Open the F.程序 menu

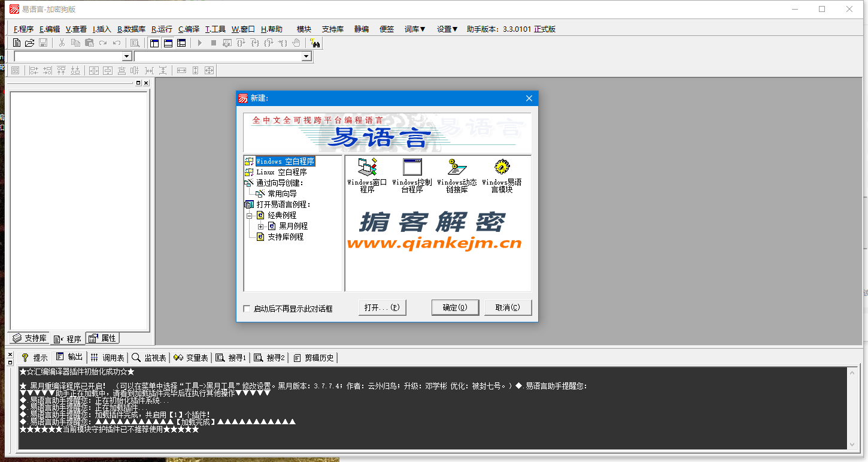(23, 29)
